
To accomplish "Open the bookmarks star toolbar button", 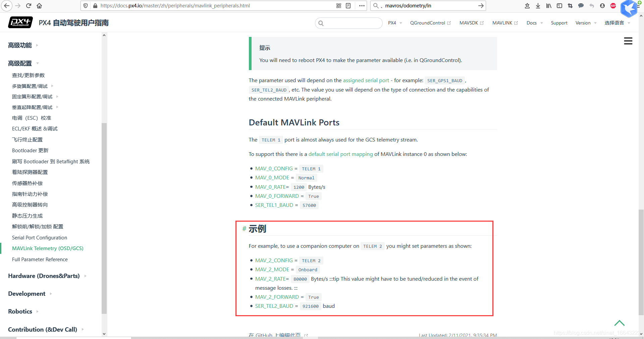I will (527, 6).
